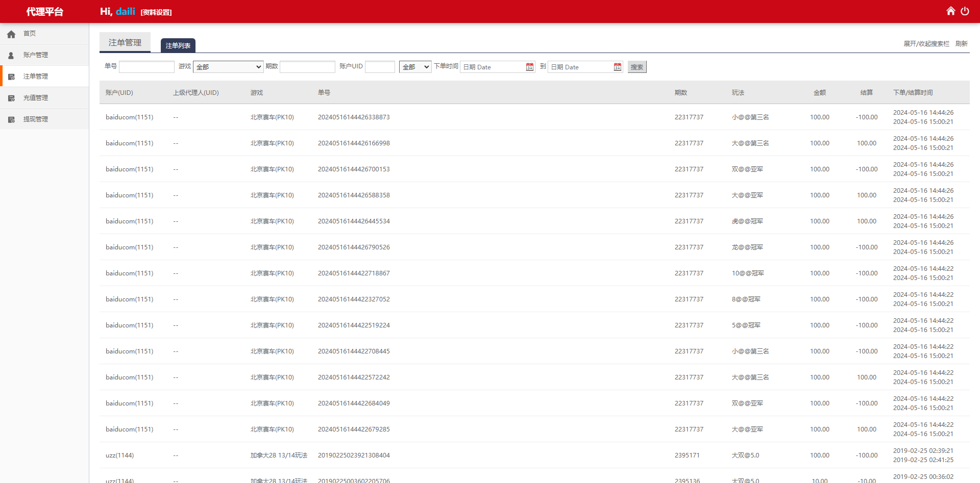980x483 pixels.
Task: Click the 8@@冠军 play type cell
Action: coord(746,299)
